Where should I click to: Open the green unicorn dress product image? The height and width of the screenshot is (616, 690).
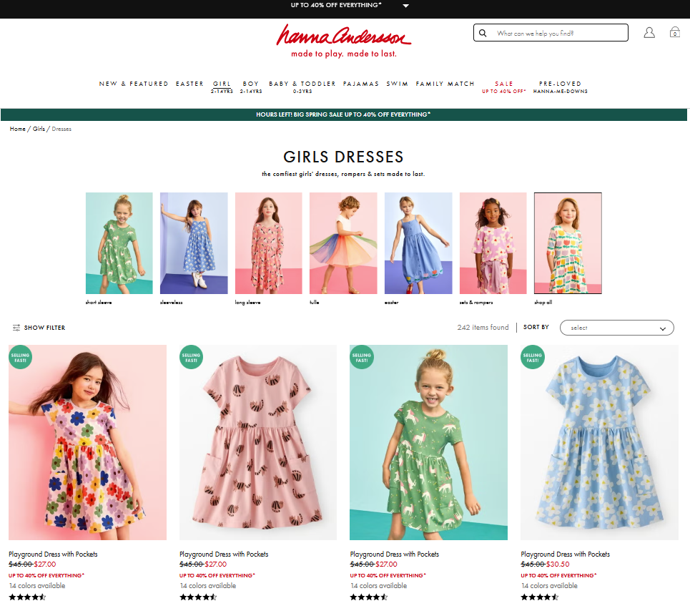point(428,442)
